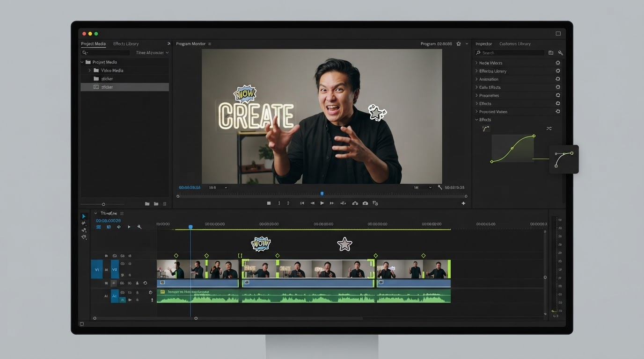Adjust the Project panel thumbnail size slider
The width and height of the screenshot is (644, 359).
(x=103, y=204)
